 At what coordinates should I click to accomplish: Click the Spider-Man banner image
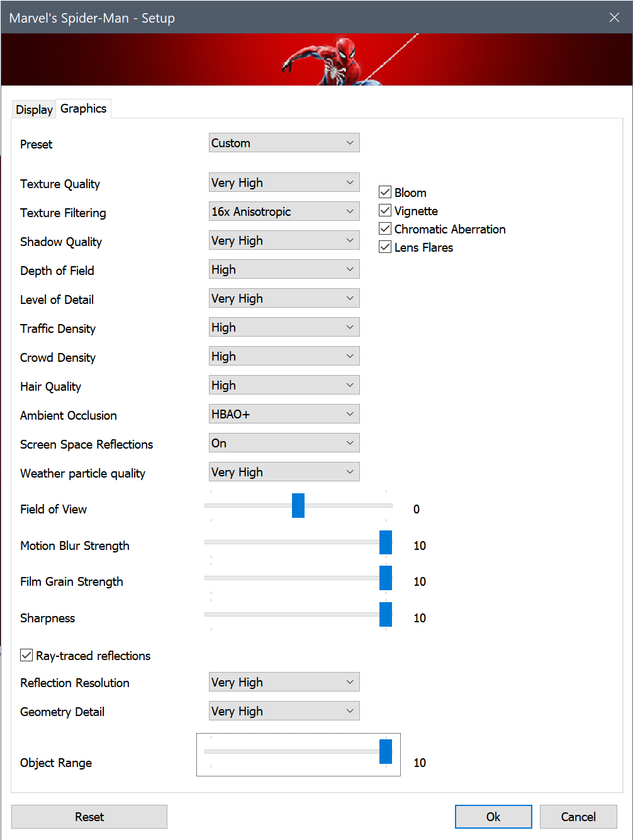coord(316,59)
